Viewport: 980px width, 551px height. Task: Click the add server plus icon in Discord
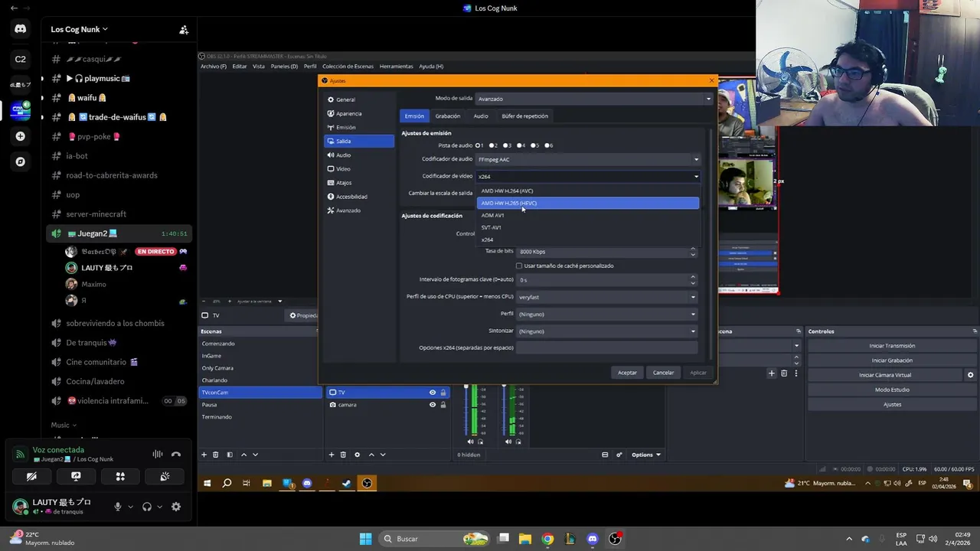coord(20,136)
